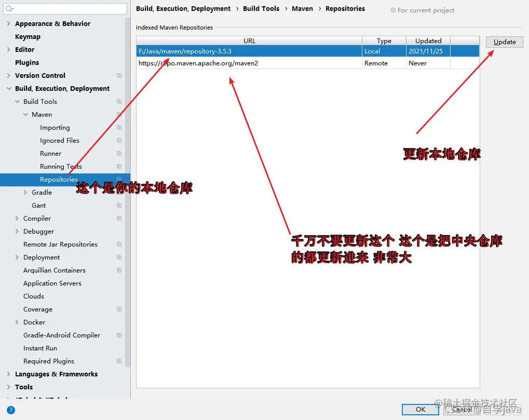This screenshot has width=529, height=420.
Task: Click the settings search input field
Action: point(65,8)
